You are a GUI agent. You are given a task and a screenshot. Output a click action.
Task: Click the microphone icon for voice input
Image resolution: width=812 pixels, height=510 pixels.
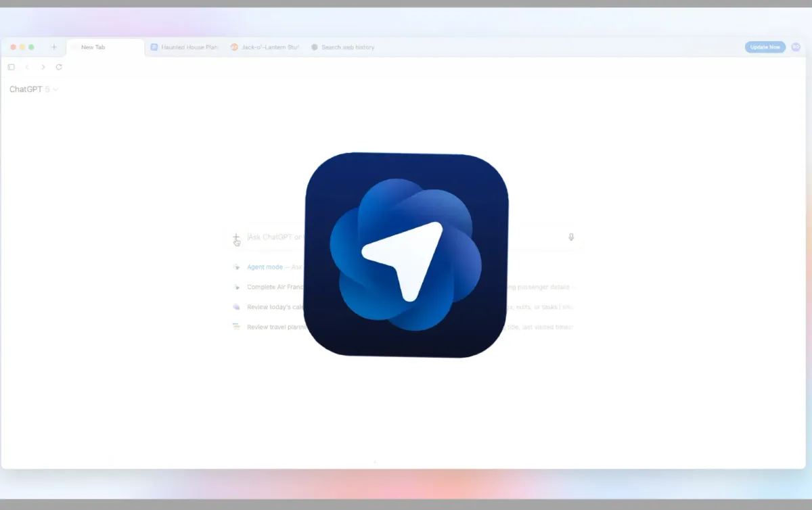click(x=570, y=237)
